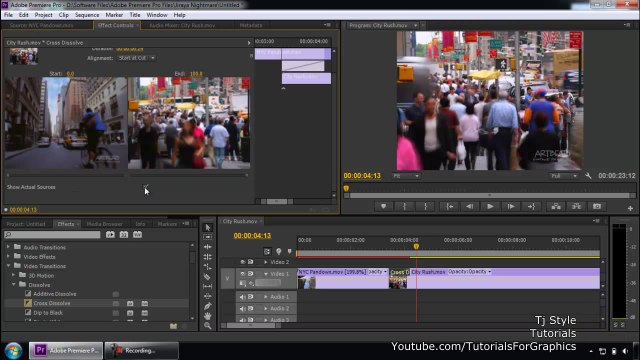Image resolution: width=640 pixels, height=360 pixels.
Task: Step forward one frame
Action: point(511,207)
